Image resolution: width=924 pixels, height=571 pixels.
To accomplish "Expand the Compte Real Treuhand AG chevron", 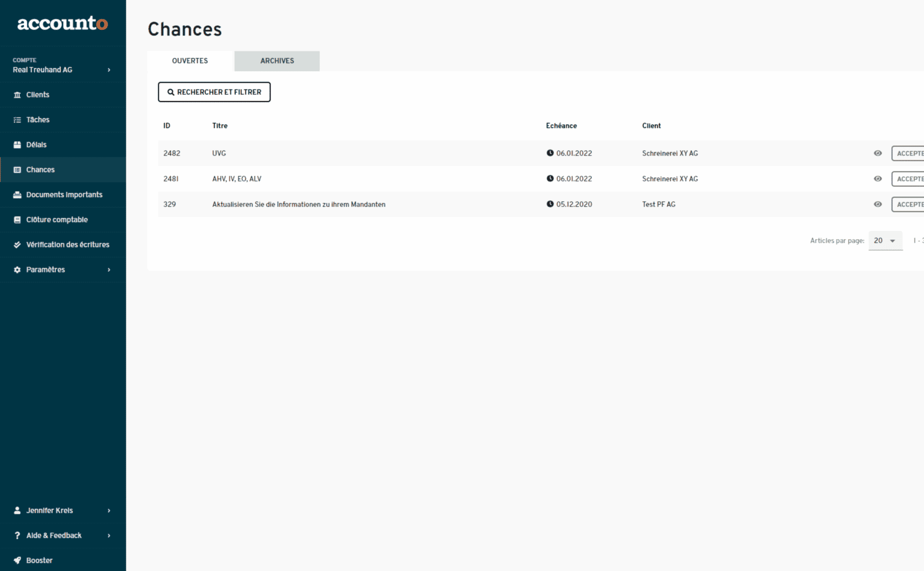I will tap(109, 70).
